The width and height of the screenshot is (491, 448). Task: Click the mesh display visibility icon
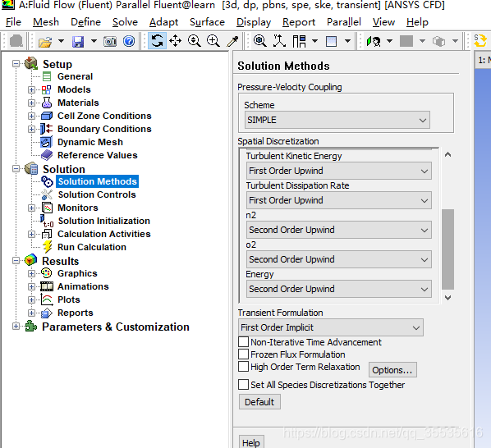374,41
